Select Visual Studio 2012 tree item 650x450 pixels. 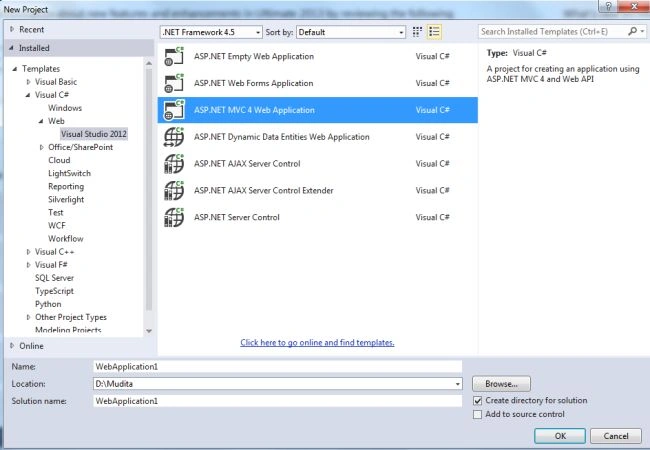[x=94, y=134]
